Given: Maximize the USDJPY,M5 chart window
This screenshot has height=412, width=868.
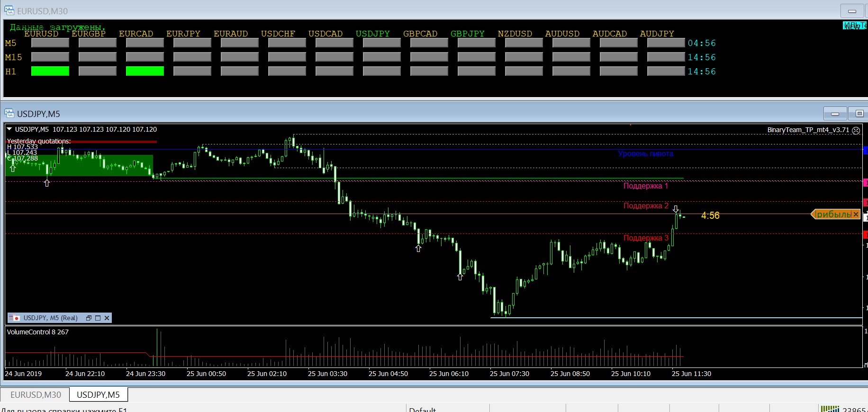Looking at the screenshot, I should click(859, 114).
